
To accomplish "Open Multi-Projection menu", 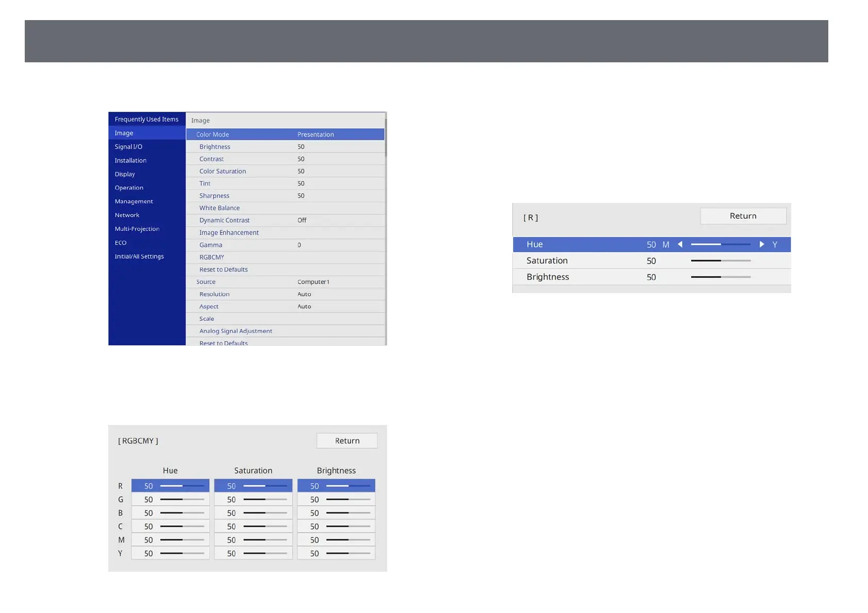I will 147,229.
